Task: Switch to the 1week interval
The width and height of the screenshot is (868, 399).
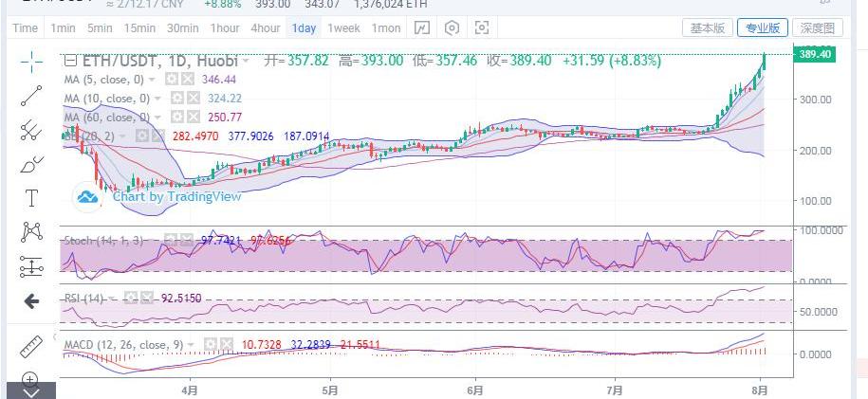Action: click(x=343, y=27)
